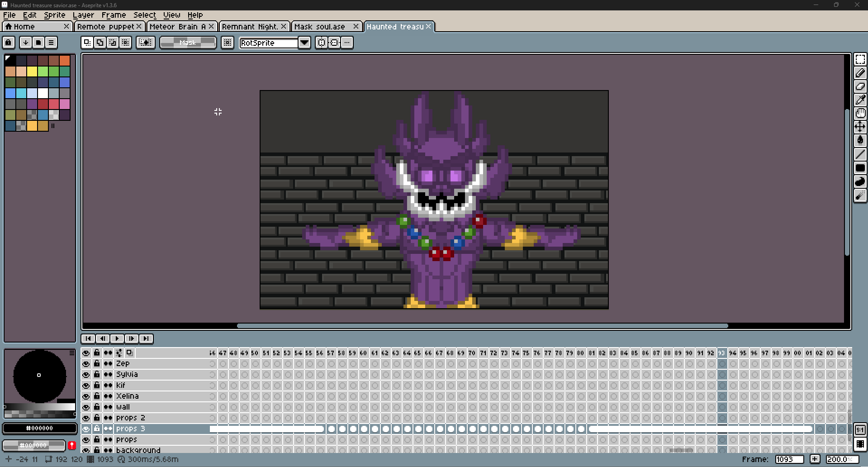868x467 pixels.
Task: Open the palette options menu
Action: coord(51,43)
